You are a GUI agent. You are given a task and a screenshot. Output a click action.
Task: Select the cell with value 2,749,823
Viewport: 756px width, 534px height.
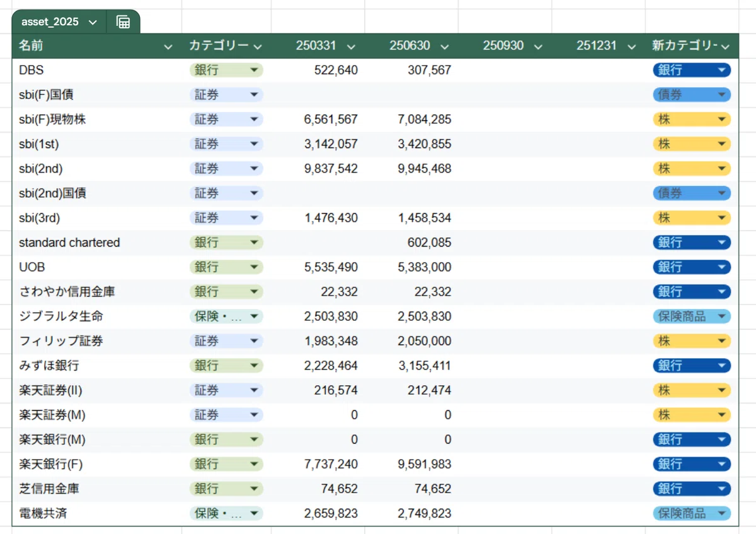[411, 513]
